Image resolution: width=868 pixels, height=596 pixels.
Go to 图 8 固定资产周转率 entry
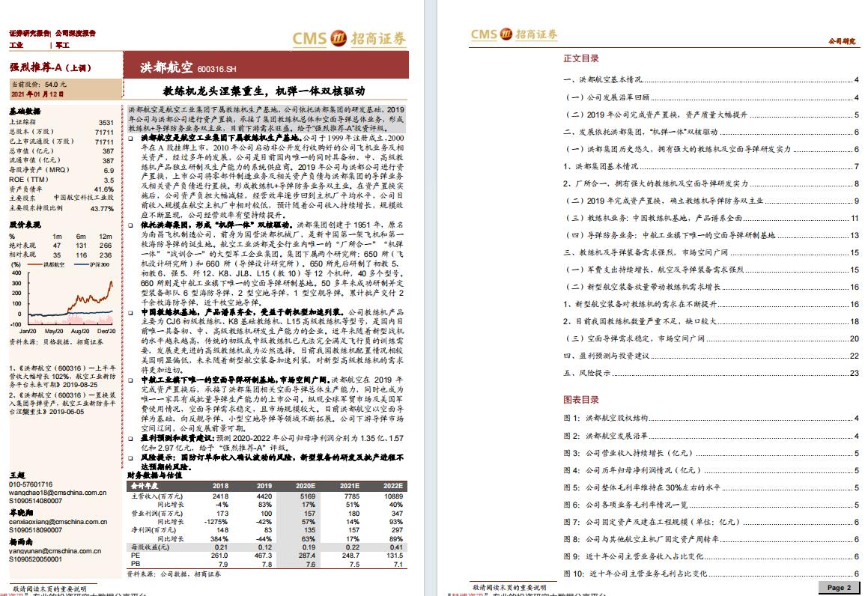pos(711,539)
